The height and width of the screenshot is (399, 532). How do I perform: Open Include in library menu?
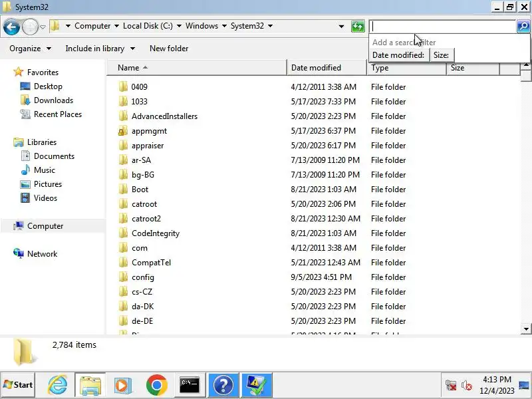100,49
